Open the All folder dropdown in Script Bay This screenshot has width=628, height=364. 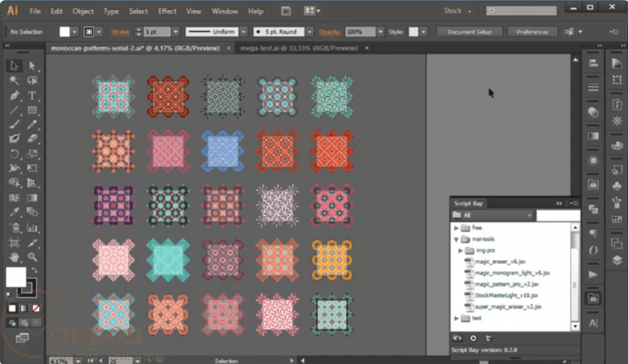492,215
